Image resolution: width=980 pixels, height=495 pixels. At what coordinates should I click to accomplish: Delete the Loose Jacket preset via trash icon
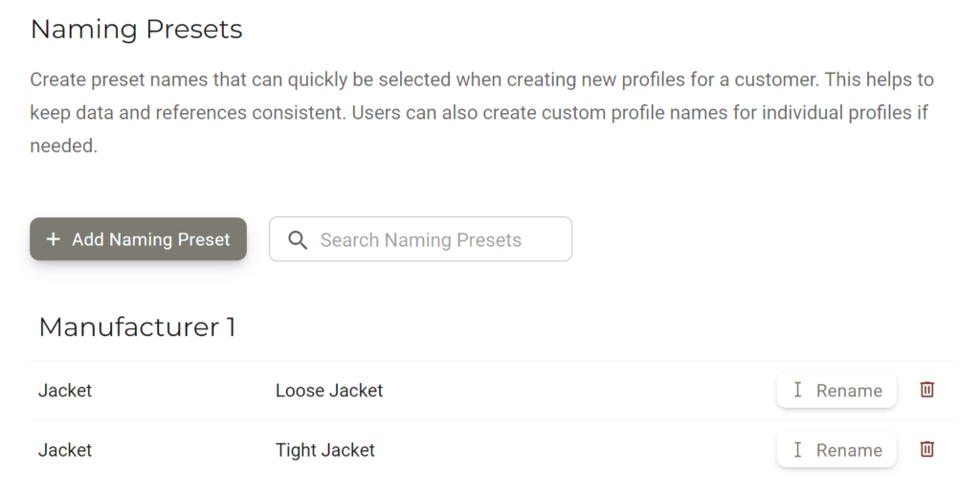coord(926,390)
